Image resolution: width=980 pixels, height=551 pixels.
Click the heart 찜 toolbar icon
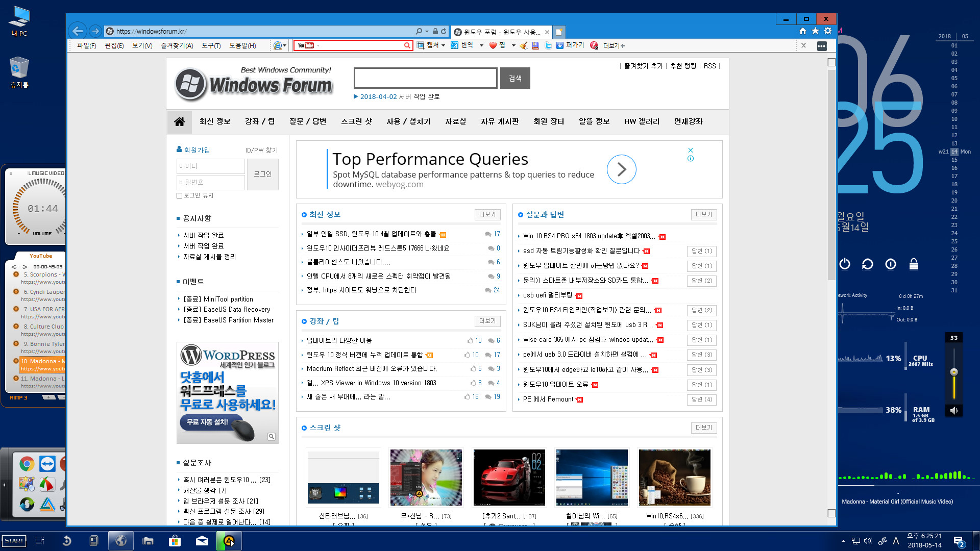pos(493,45)
